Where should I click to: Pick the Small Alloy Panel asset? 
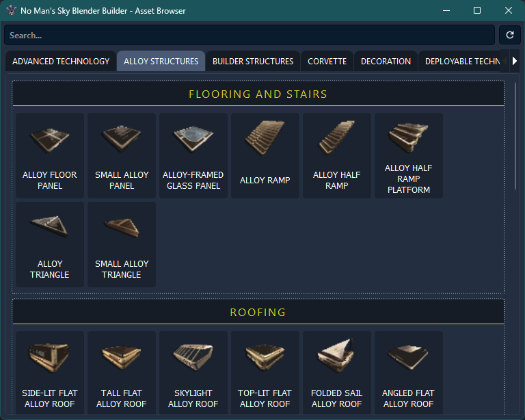pos(122,156)
